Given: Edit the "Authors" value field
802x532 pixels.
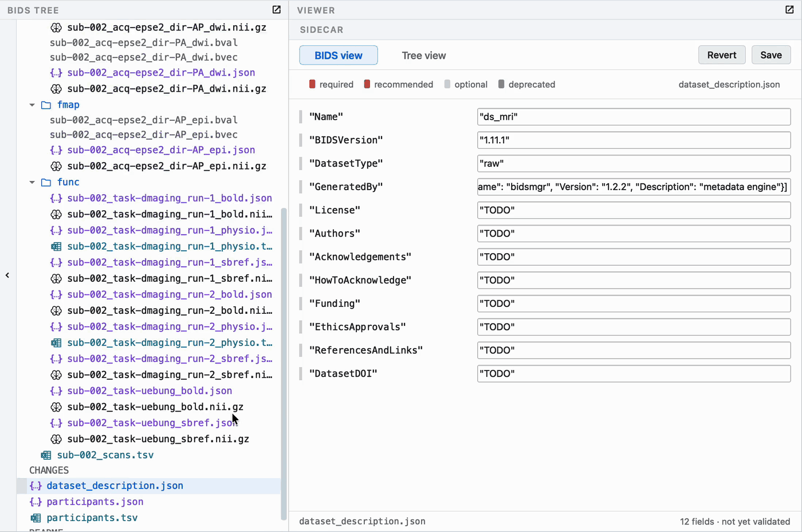Looking at the screenshot, I should click(634, 234).
